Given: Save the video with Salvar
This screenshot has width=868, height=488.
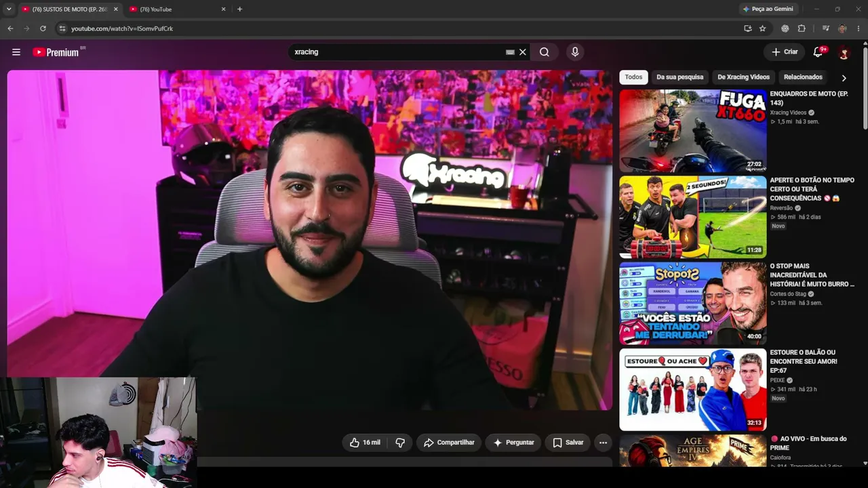Looking at the screenshot, I should tap(568, 443).
